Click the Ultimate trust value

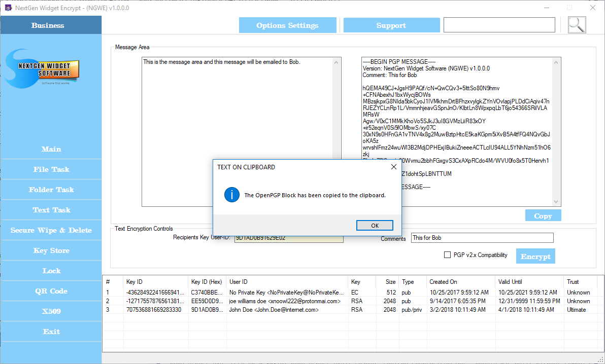click(577, 310)
